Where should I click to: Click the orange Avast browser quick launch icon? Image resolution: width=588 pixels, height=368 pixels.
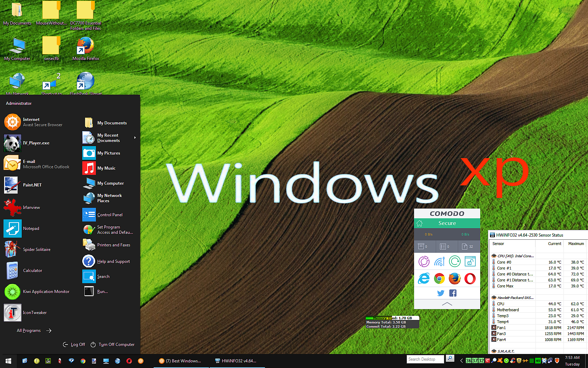pyautogui.click(x=141, y=361)
